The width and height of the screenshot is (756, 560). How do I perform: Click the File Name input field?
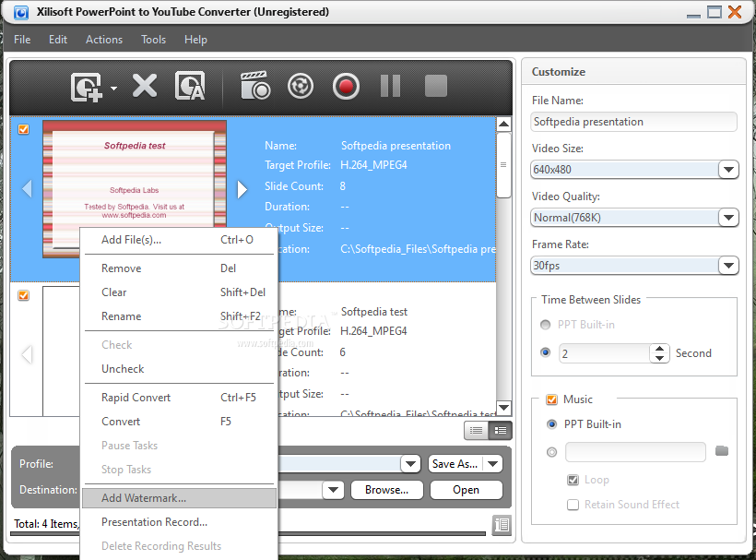click(x=634, y=122)
